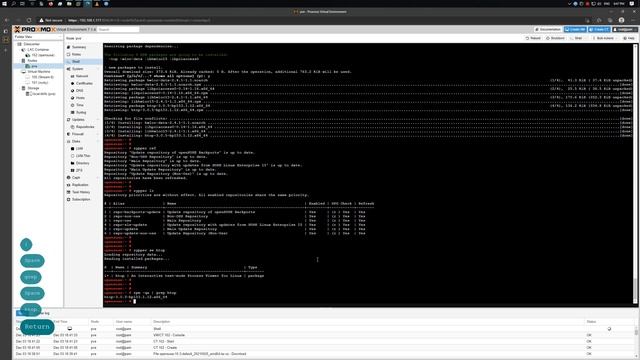Sort task log by User name column
The image size is (640, 360).
click(124, 322)
